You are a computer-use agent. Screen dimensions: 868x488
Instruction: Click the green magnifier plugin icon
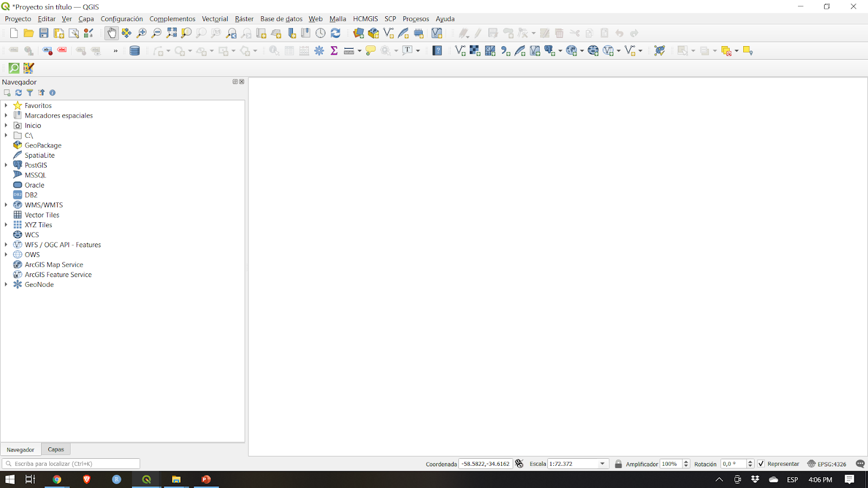click(14, 68)
